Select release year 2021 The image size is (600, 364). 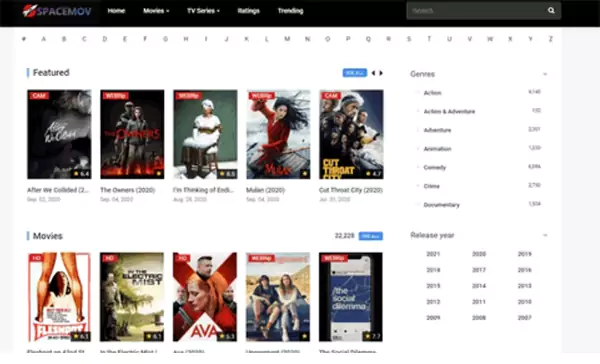coord(433,254)
